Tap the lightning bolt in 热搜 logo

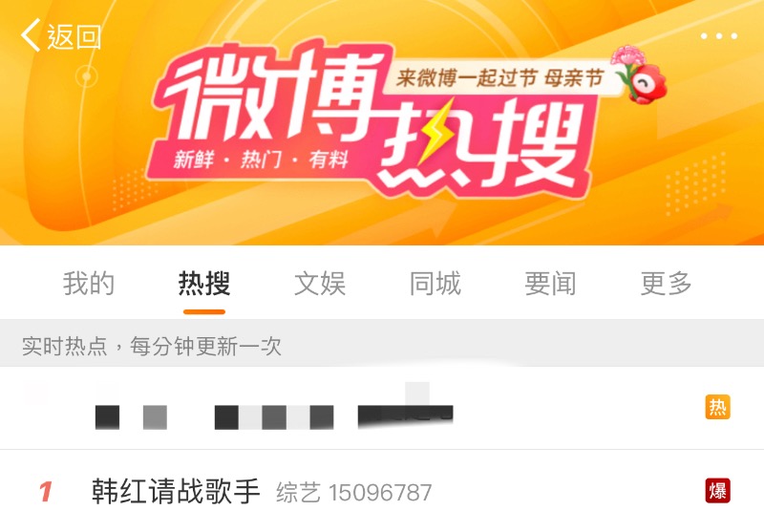point(437,130)
